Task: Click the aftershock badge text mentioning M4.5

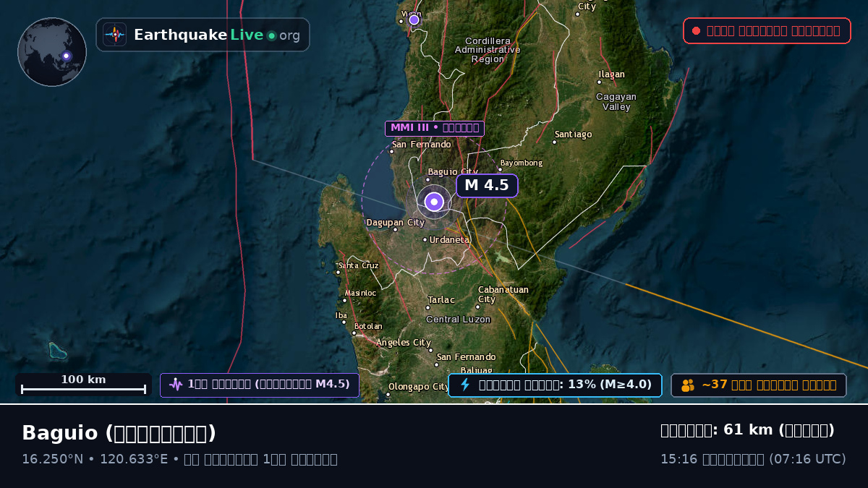Action: (x=268, y=384)
